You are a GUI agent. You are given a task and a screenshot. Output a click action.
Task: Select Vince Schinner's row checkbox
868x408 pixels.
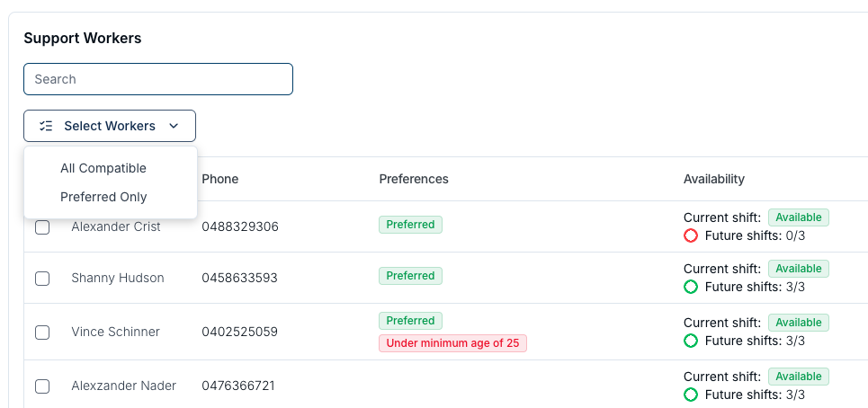point(42,333)
